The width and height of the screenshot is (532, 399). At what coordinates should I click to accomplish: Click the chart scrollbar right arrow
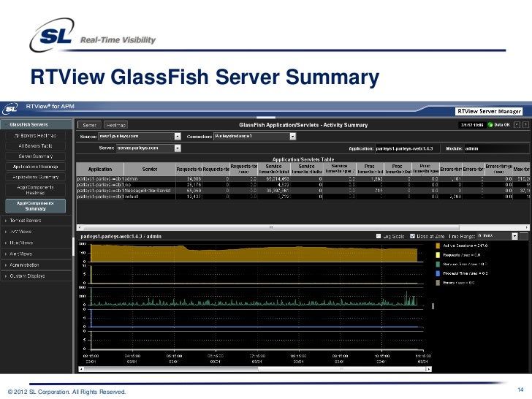tap(429, 369)
